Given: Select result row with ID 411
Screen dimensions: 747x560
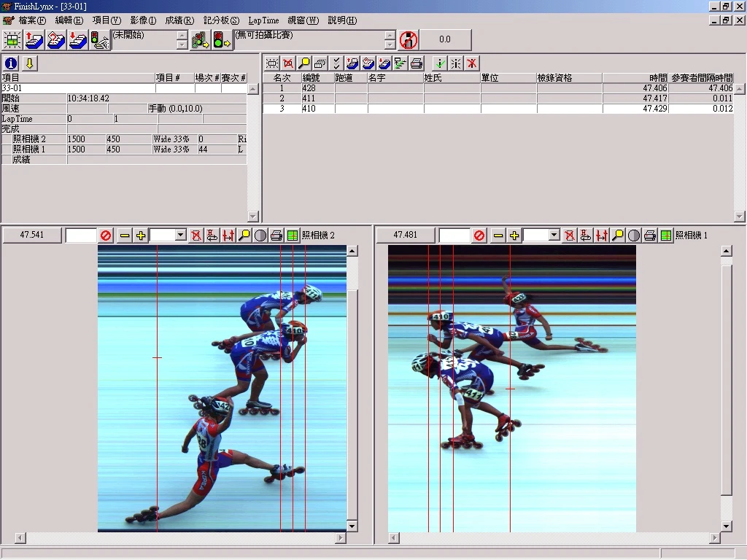Looking at the screenshot, I should (x=310, y=98).
